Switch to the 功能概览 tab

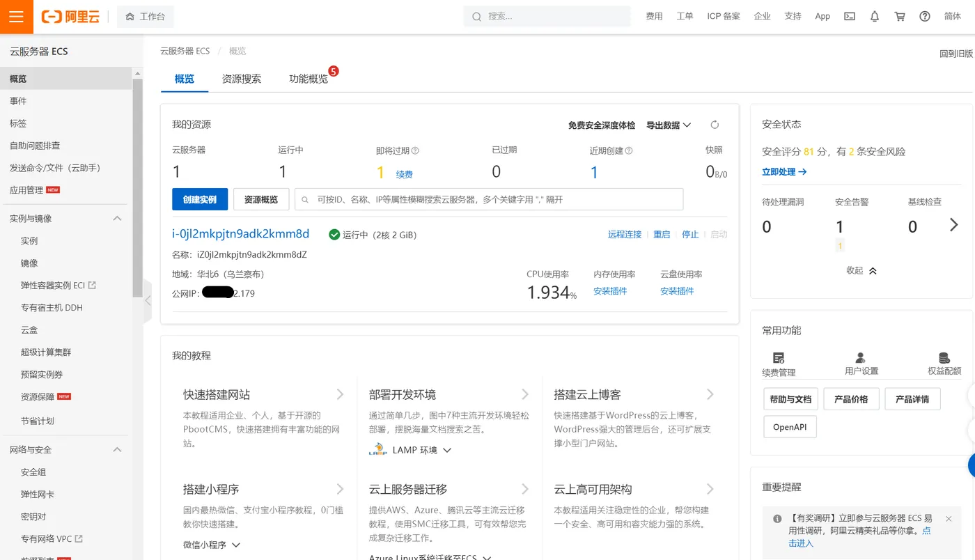[309, 79]
